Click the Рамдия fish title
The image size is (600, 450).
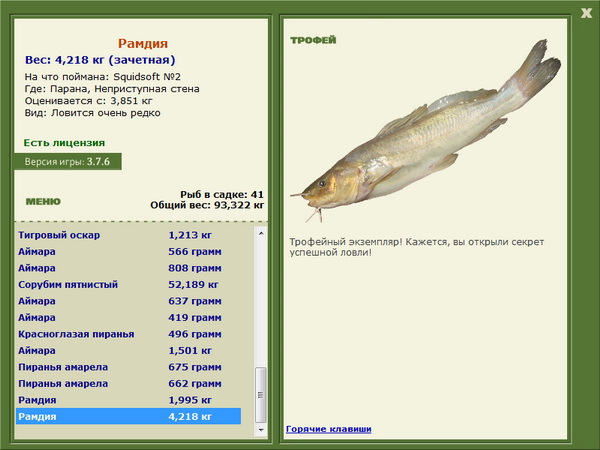click(x=143, y=43)
